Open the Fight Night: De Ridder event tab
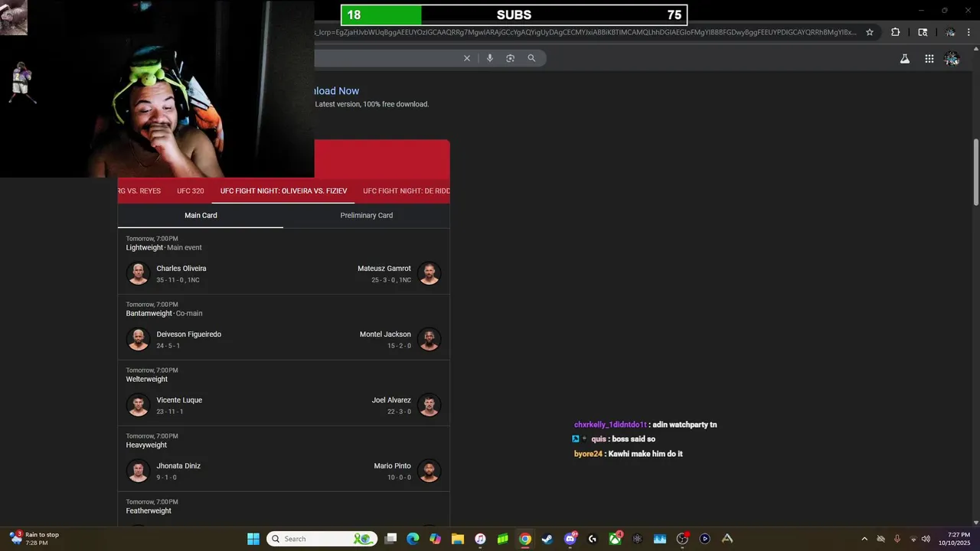 click(x=407, y=191)
